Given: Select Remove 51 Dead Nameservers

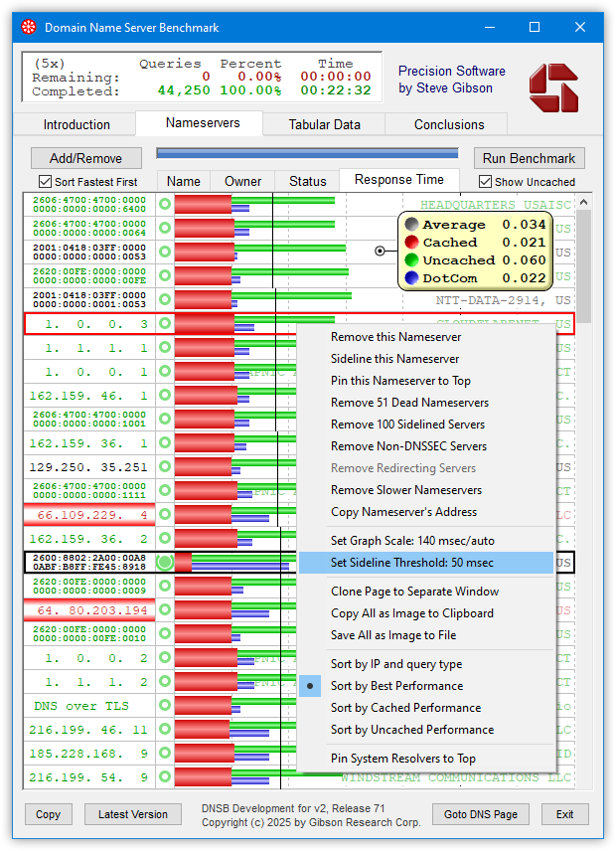Looking at the screenshot, I should tap(409, 403).
